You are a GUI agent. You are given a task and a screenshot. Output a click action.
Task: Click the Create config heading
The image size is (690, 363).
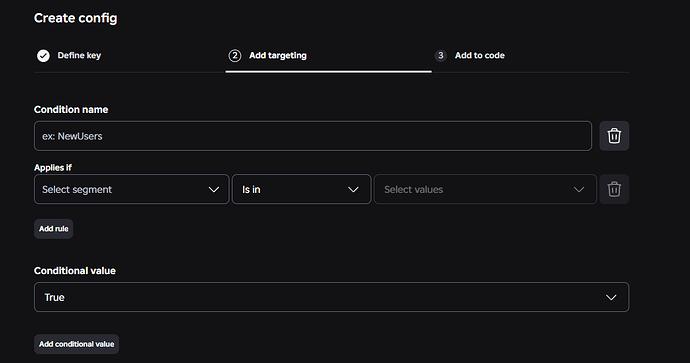(x=76, y=18)
